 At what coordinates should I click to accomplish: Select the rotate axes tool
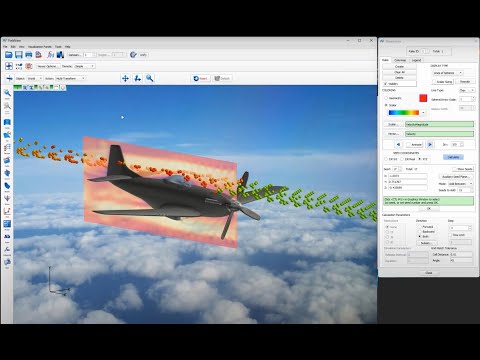tap(137, 78)
